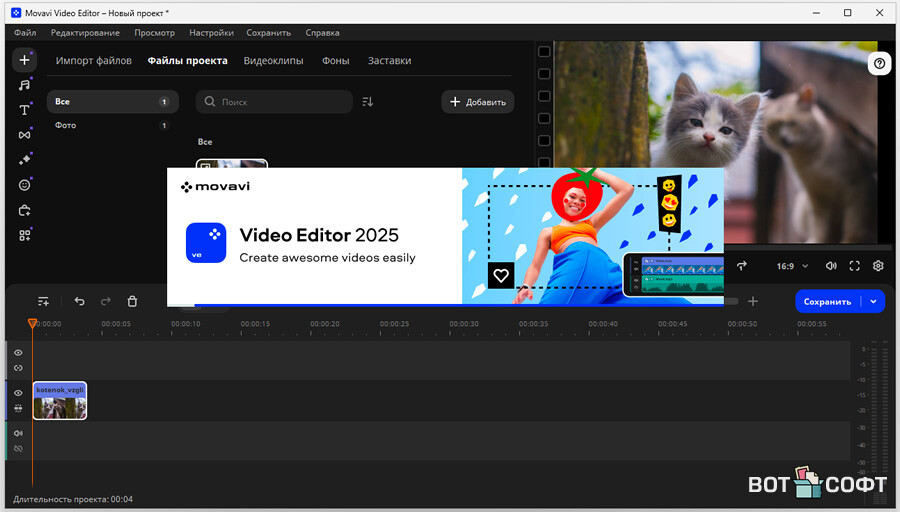The height and width of the screenshot is (512, 900).
Task: Open the Stickers smiley panel
Action: (x=24, y=185)
